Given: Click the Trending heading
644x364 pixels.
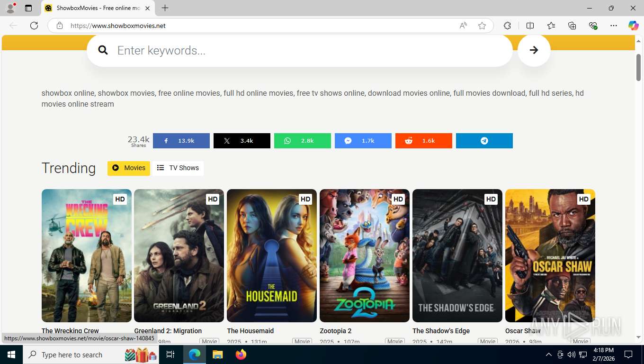Looking at the screenshot, I should pos(69,168).
